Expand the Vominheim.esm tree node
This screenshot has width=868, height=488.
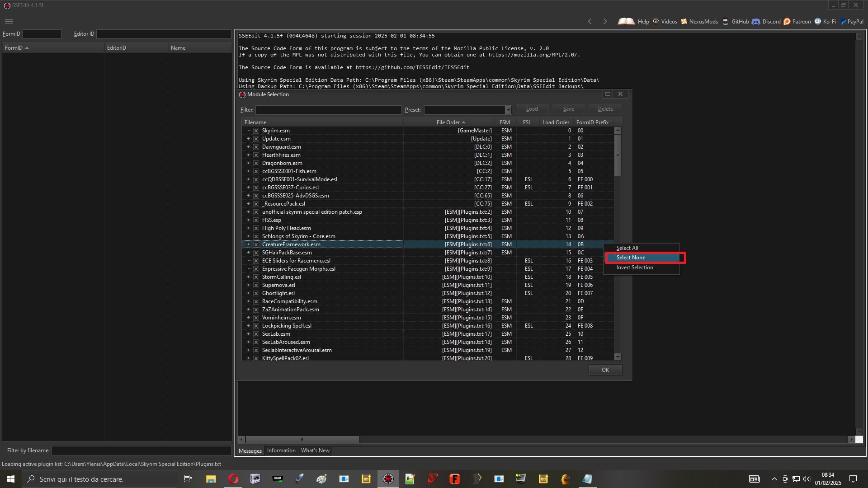(x=248, y=318)
